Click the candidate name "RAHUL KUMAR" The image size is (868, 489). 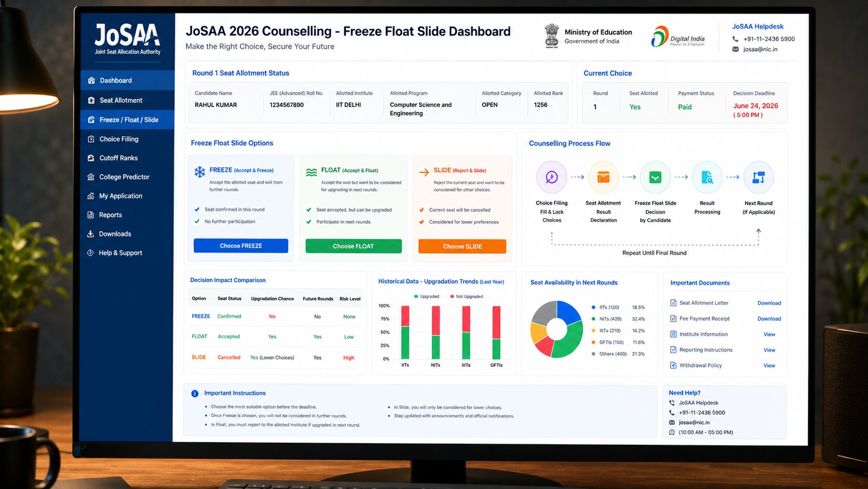click(216, 105)
